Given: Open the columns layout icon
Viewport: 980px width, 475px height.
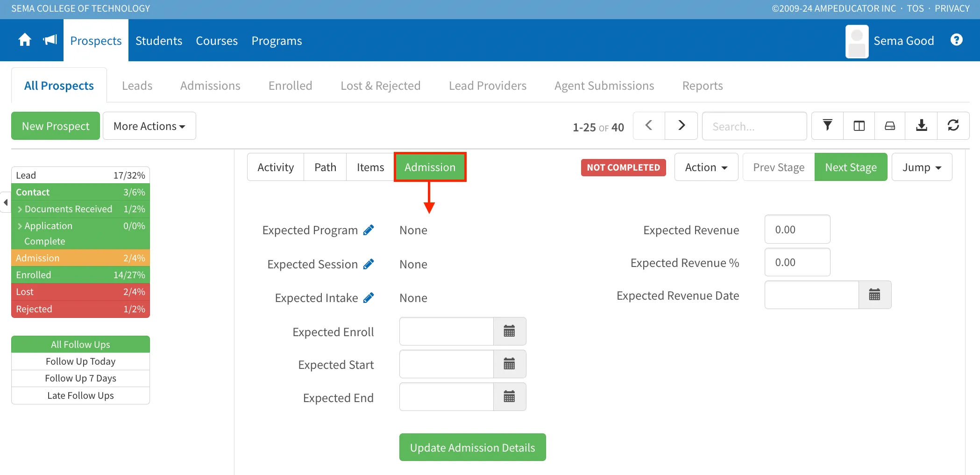Looking at the screenshot, I should click(x=859, y=126).
